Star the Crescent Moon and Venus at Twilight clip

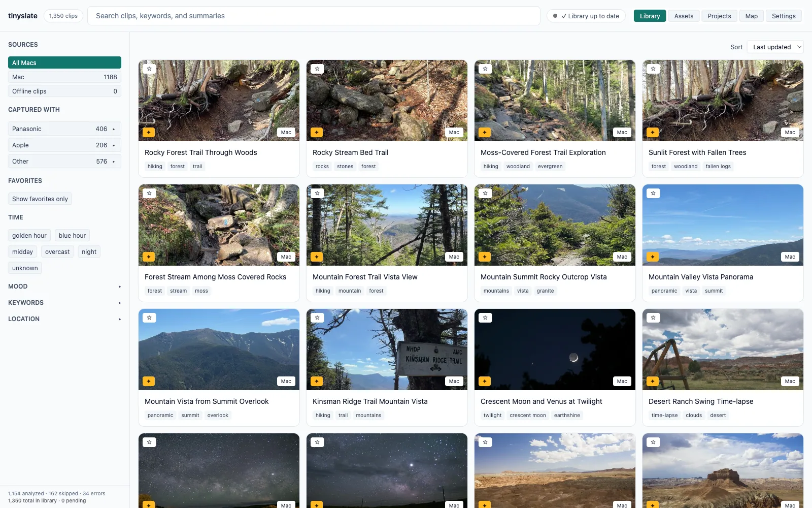coord(485,317)
